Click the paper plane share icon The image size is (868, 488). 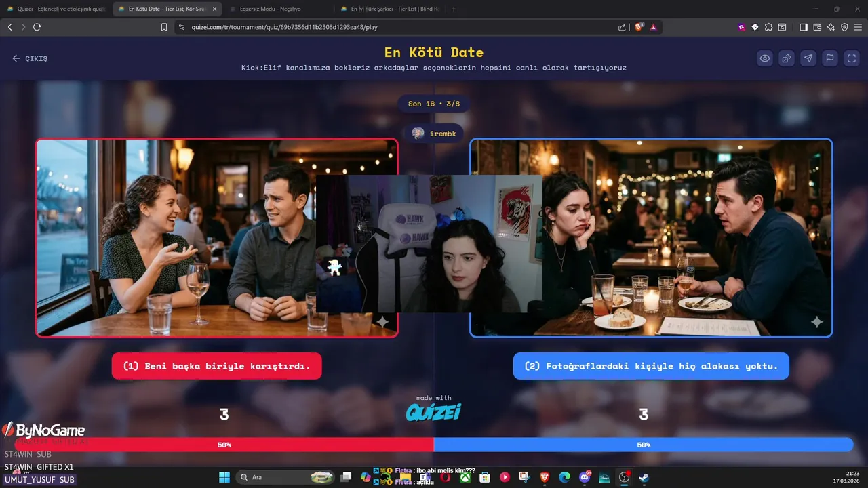point(808,58)
